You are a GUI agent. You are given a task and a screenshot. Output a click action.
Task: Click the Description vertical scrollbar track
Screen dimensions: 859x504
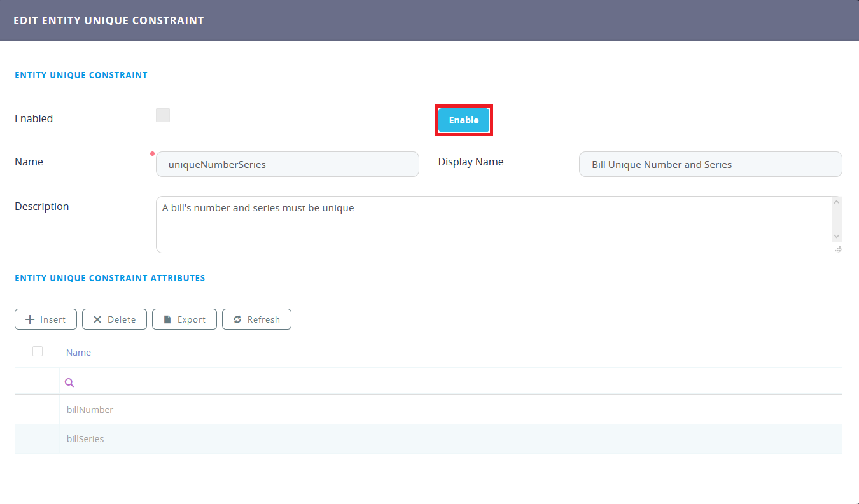coord(837,220)
